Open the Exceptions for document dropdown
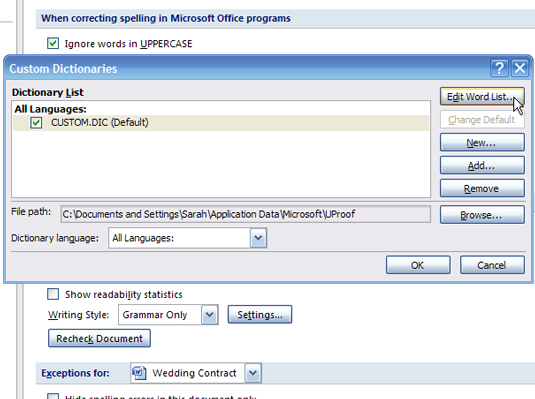The image size is (535, 399). 253,373
